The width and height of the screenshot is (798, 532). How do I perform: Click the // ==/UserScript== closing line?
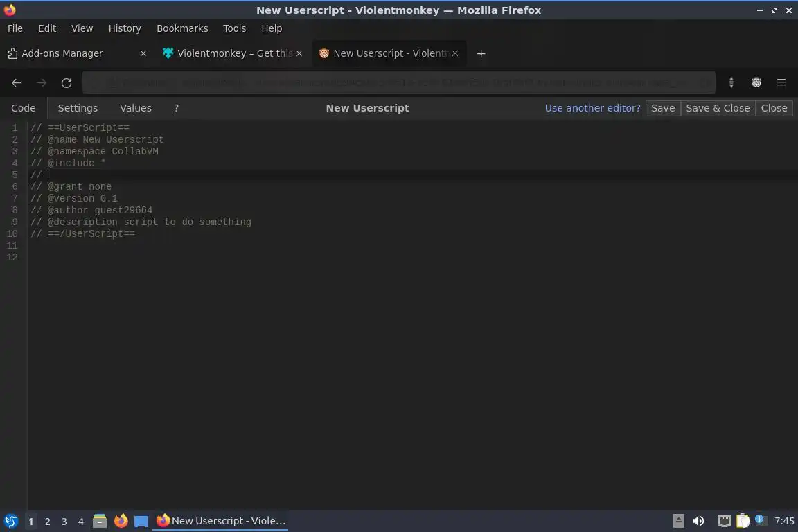[x=83, y=233]
